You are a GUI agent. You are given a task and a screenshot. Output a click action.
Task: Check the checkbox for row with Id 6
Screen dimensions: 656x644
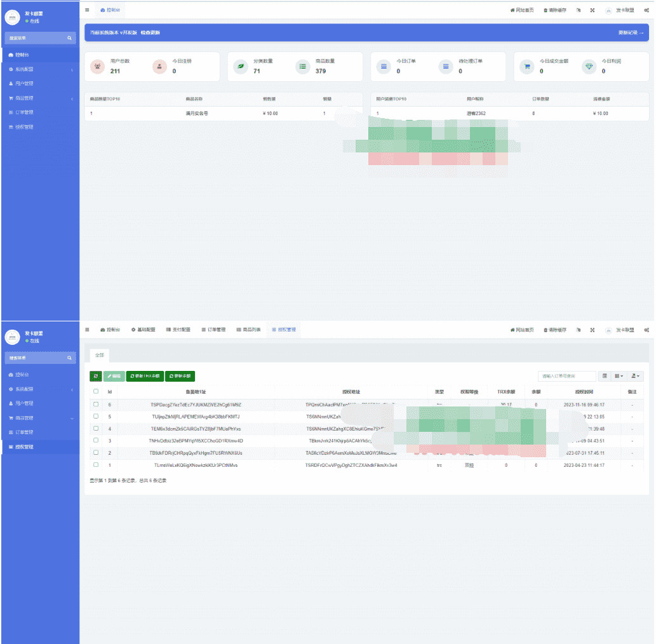click(x=96, y=404)
